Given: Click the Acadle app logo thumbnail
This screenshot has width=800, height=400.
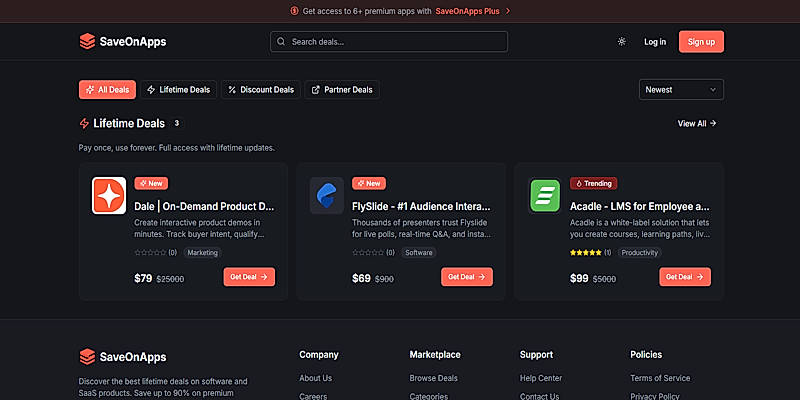Looking at the screenshot, I should [544, 195].
